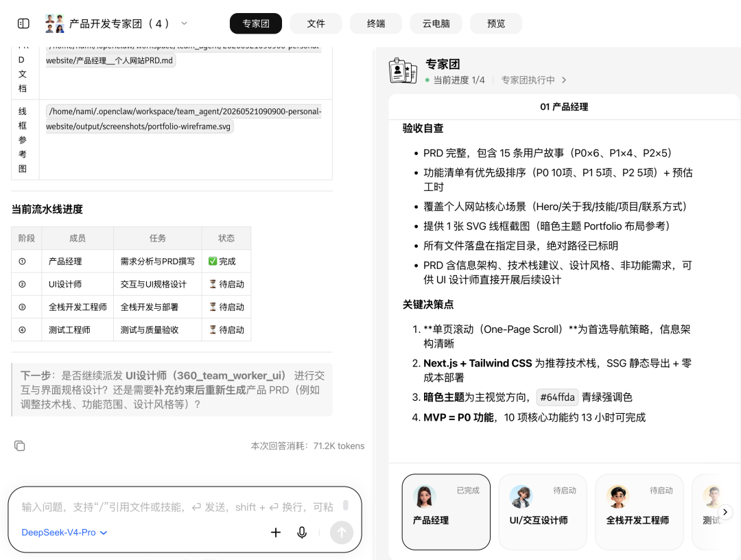The width and height of the screenshot is (741, 560).
Task: Click the 交互与UI规格设计 task cell
Action: coord(157,284)
